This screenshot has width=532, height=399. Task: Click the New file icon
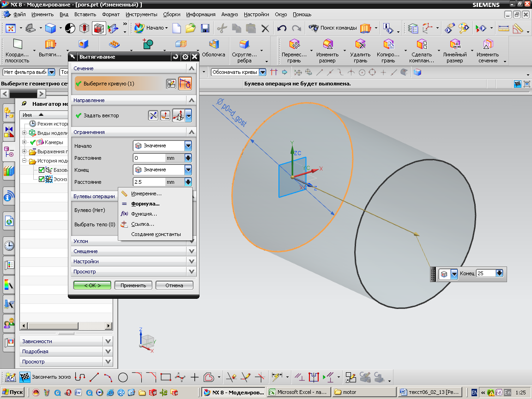coord(176,28)
